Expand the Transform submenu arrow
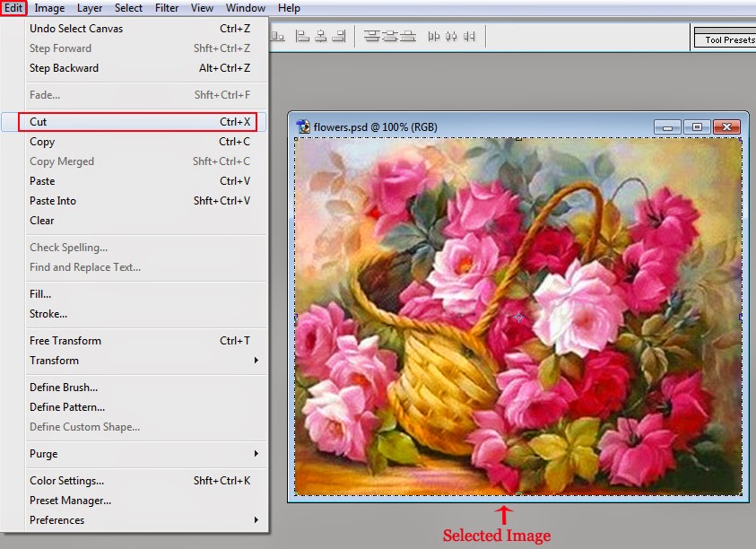The height and width of the screenshot is (549, 756). pos(256,361)
